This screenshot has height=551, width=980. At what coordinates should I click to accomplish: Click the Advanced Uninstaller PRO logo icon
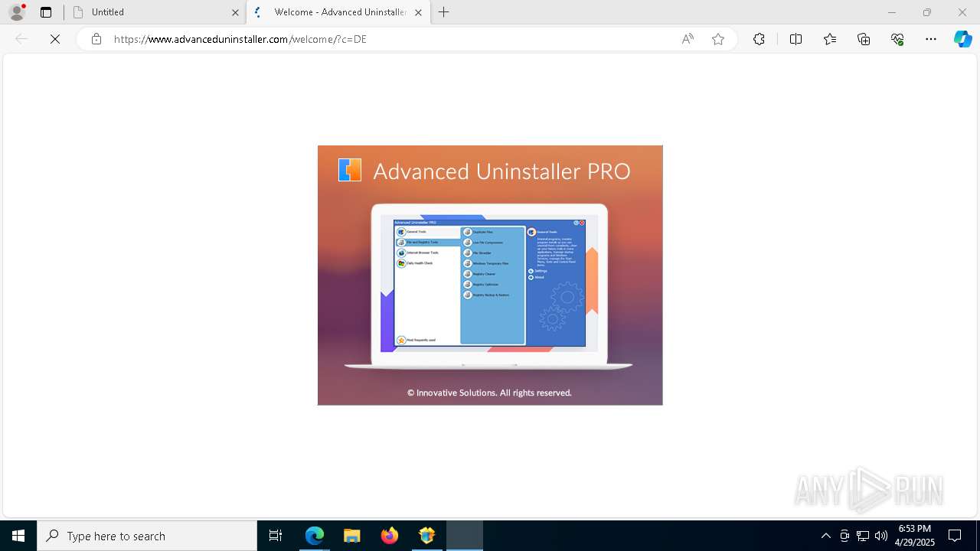point(350,170)
